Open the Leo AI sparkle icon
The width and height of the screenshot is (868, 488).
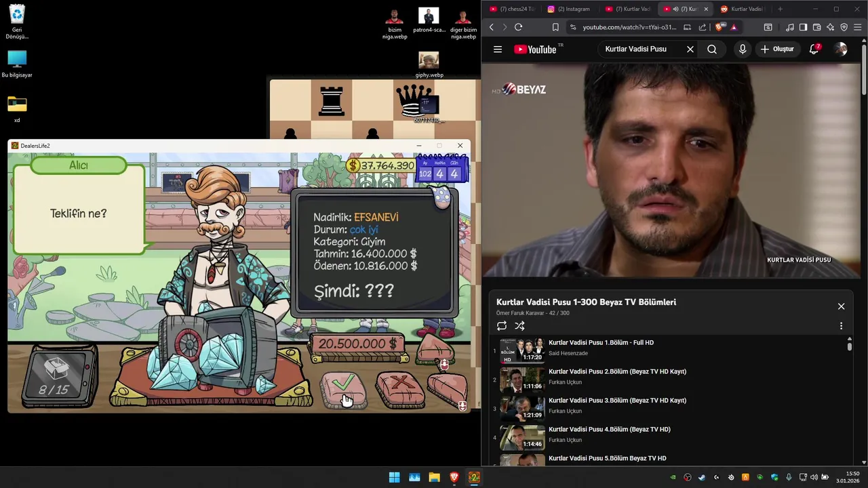point(830,27)
